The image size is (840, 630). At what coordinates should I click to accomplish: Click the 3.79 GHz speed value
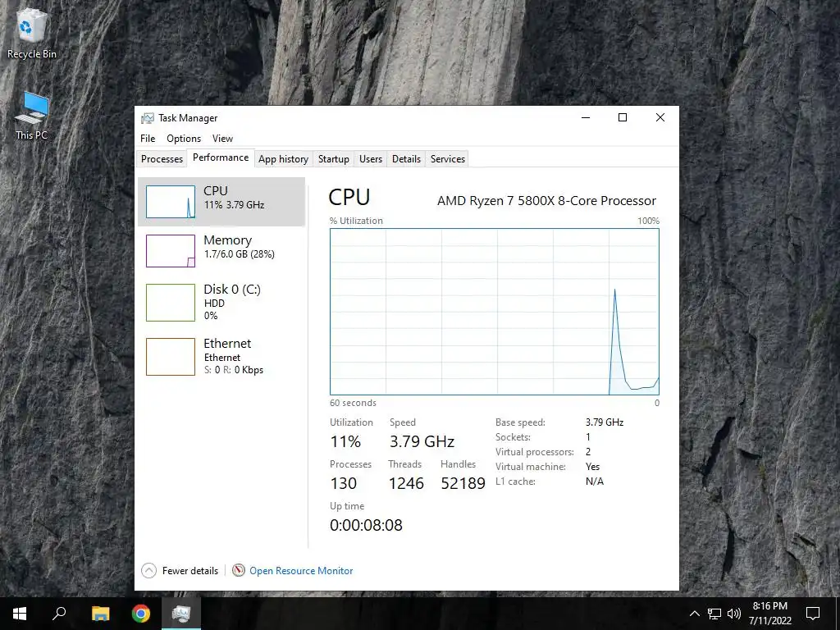click(422, 441)
